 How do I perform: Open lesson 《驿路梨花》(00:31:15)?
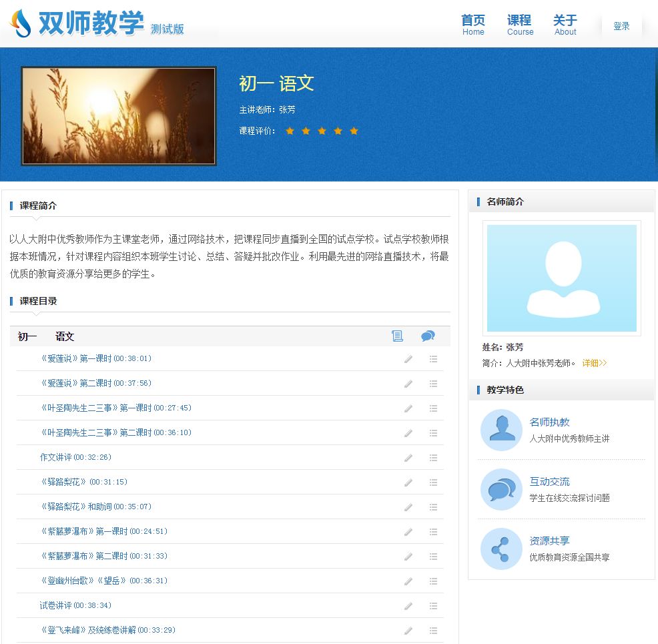pos(83,482)
